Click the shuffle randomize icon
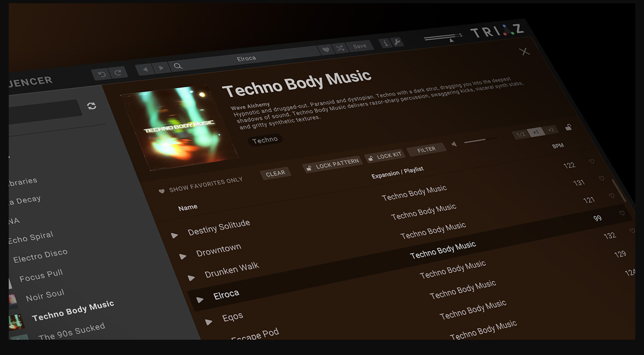The width and height of the screenshot is (644, 355). click(x=340, y=48)
